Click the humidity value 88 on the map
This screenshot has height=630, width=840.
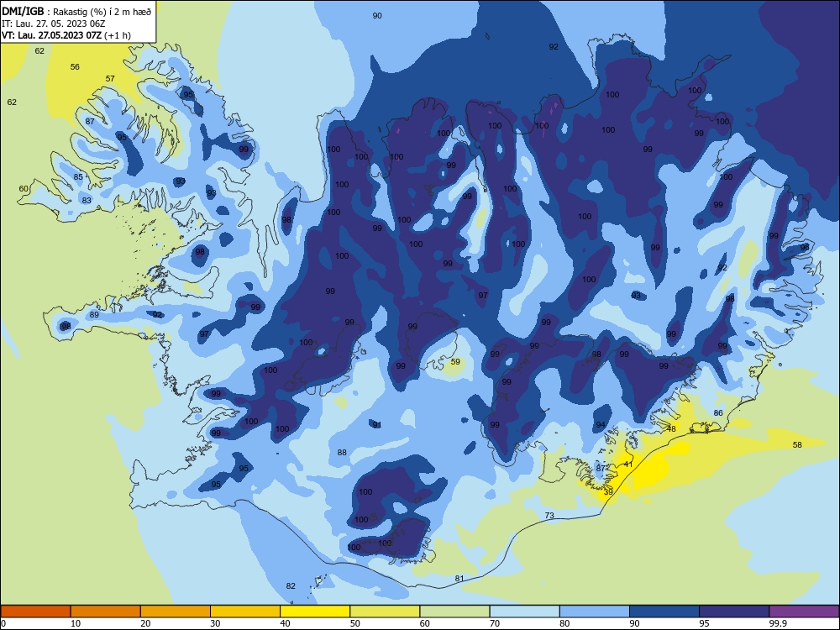342,452
